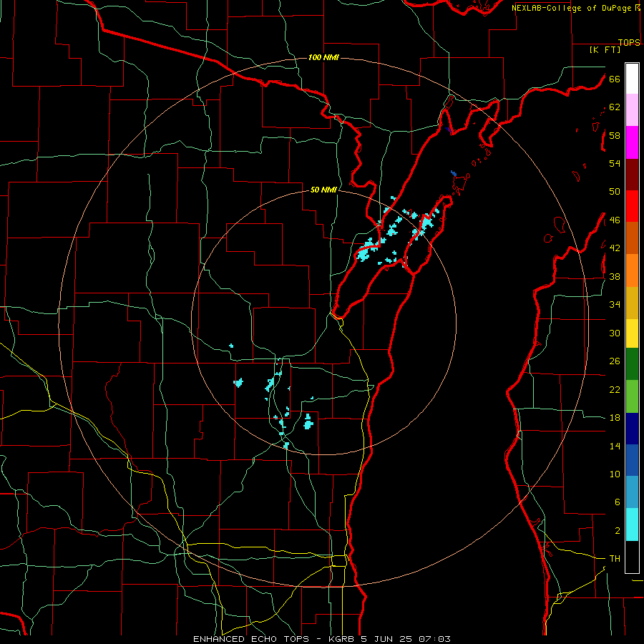Click the dark red 54 kft swatch
The width and height of the screenshot is (644, 644).
tap(632, 175)
